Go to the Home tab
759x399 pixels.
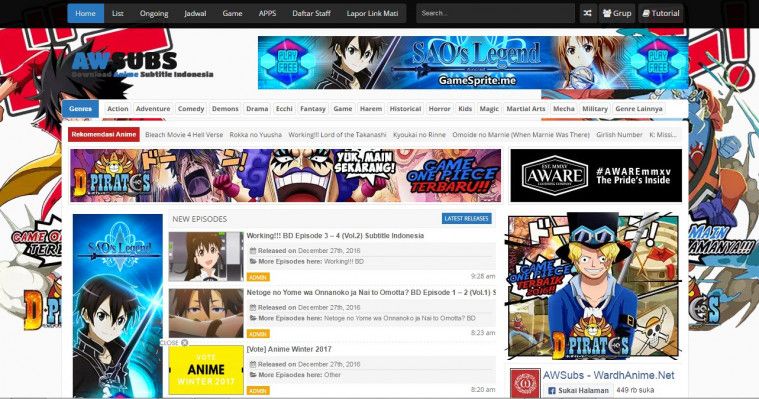click(85, 14)
